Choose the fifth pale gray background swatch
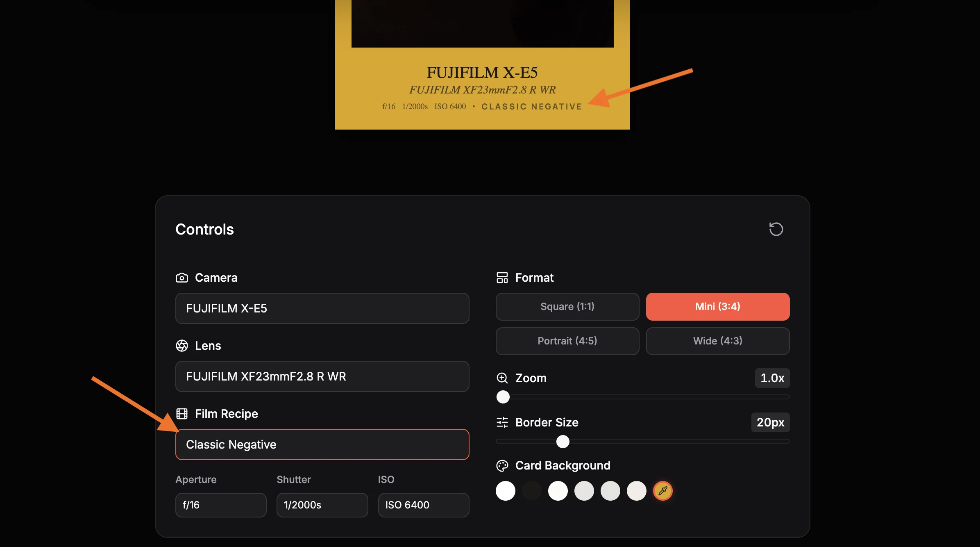This screenshot has height=547, width=980. [610, 491]
